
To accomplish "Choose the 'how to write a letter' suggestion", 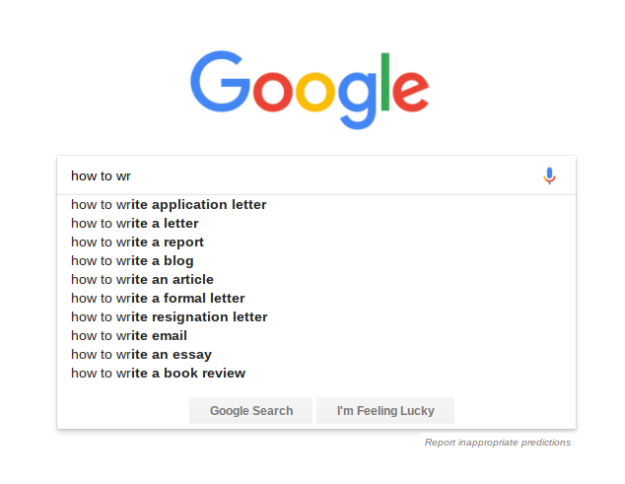I will pos(135,223).
